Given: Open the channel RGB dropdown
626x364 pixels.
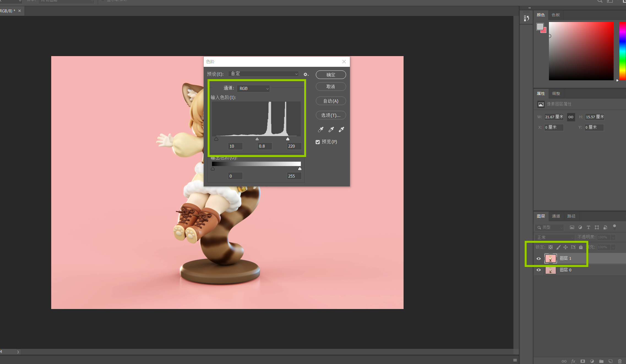Looking at the screenshot, I should point(253,89).
